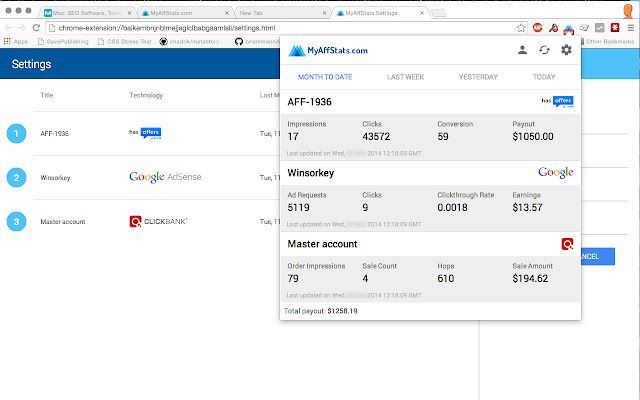Close the MyAffStats Settings tab
This screenshot has height=400, width=640.
click(x=422, y=13)
